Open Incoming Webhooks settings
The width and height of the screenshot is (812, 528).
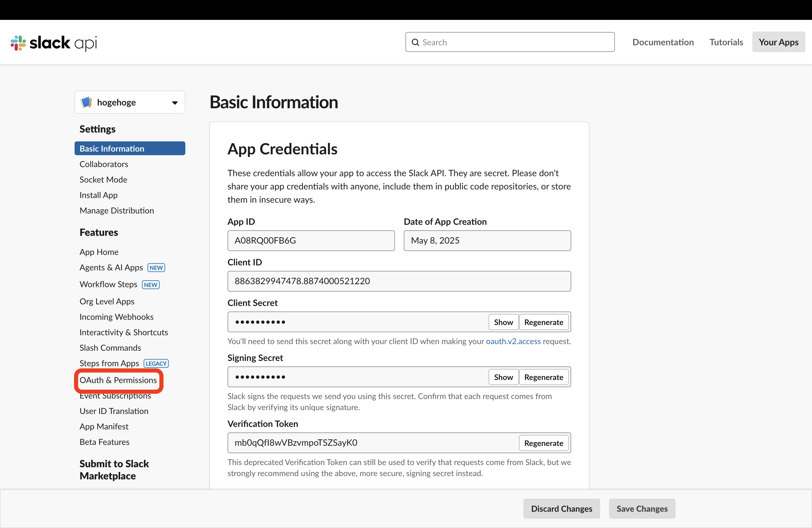coord(116,317)
